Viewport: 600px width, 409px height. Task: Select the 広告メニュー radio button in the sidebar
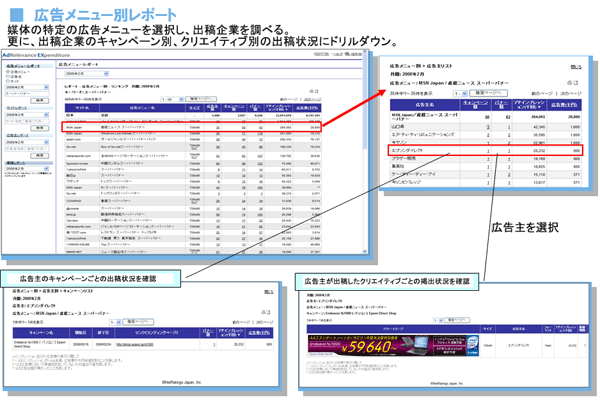click(x=8, y=72)
